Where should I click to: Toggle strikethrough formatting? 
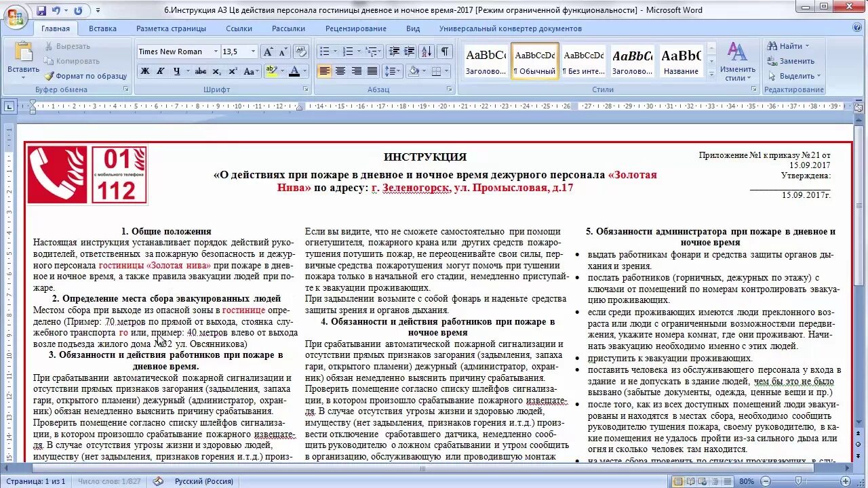pos(201,71)
